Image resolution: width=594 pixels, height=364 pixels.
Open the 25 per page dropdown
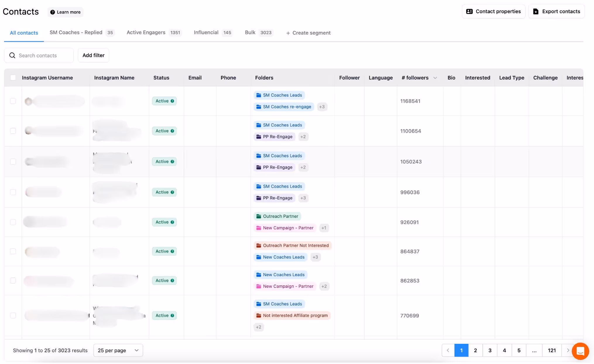point(118,350)
